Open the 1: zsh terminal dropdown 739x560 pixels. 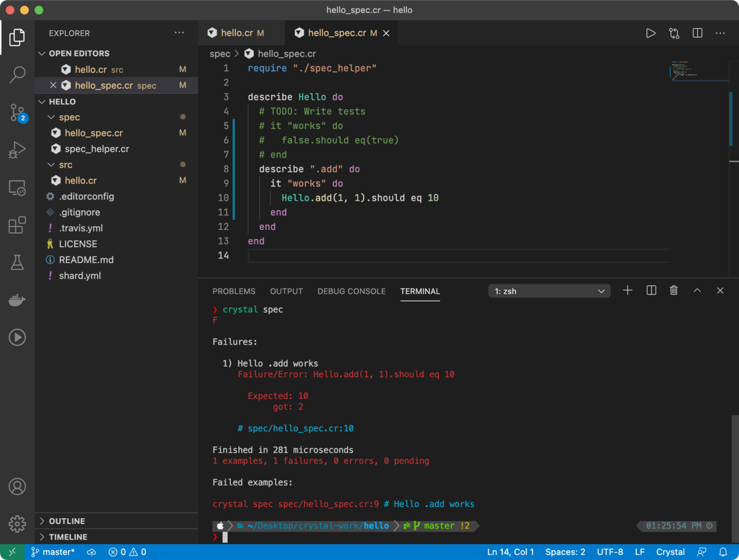click(x=549, y=291)
